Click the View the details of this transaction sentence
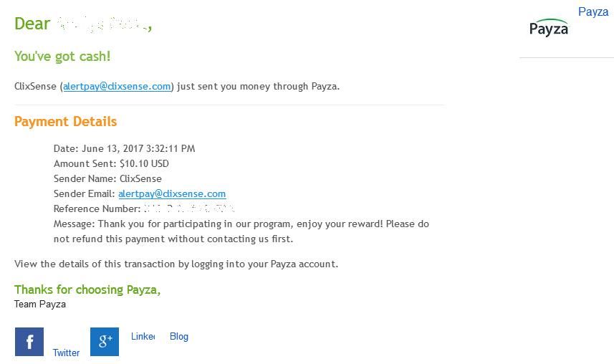Image resolution: width=614 pixels, height=364 pixels. [x=176, y=264]
